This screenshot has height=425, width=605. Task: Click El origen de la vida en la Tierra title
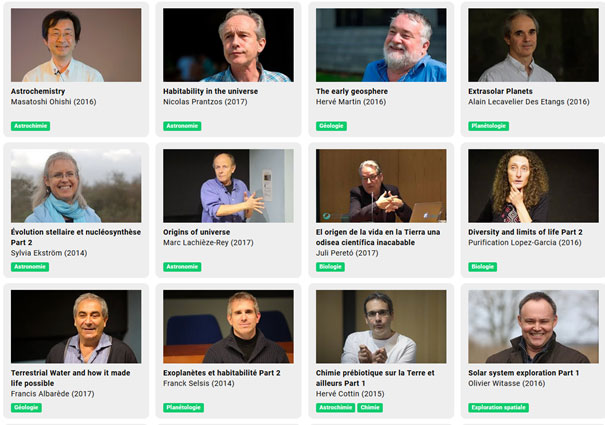tap(378, 237)
